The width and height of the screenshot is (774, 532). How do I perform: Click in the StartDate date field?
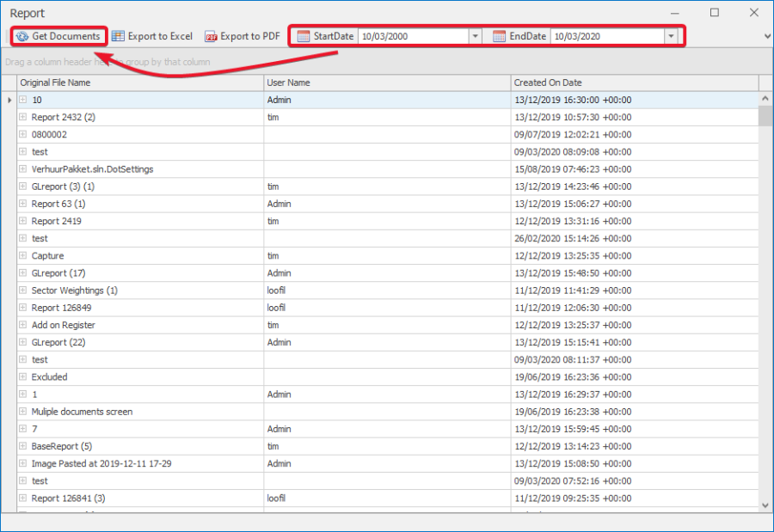point(413,36)
